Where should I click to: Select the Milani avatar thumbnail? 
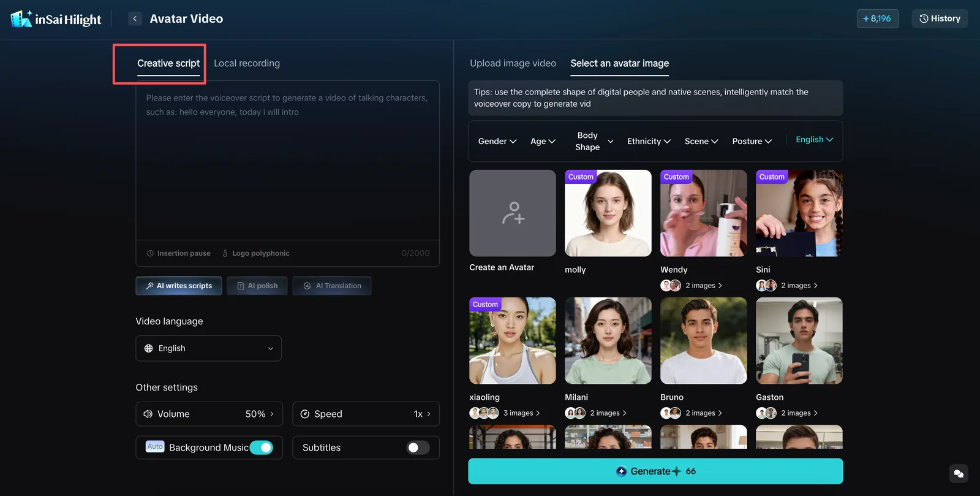(608, 341)
